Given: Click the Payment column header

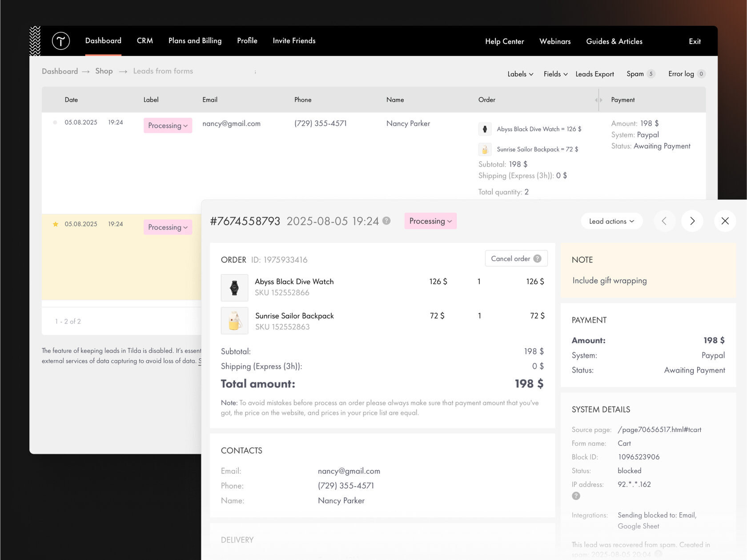Looking at the screenshot, I should click(622, 100).
